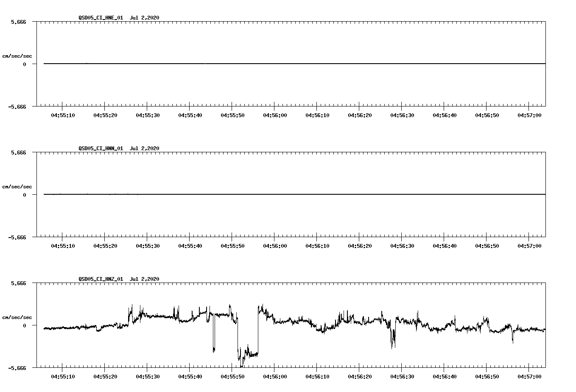Viewport: 576px width, 392px height.
Task: Click the 04:57:00 time label under the HNN plot
Action: (529, 246)
